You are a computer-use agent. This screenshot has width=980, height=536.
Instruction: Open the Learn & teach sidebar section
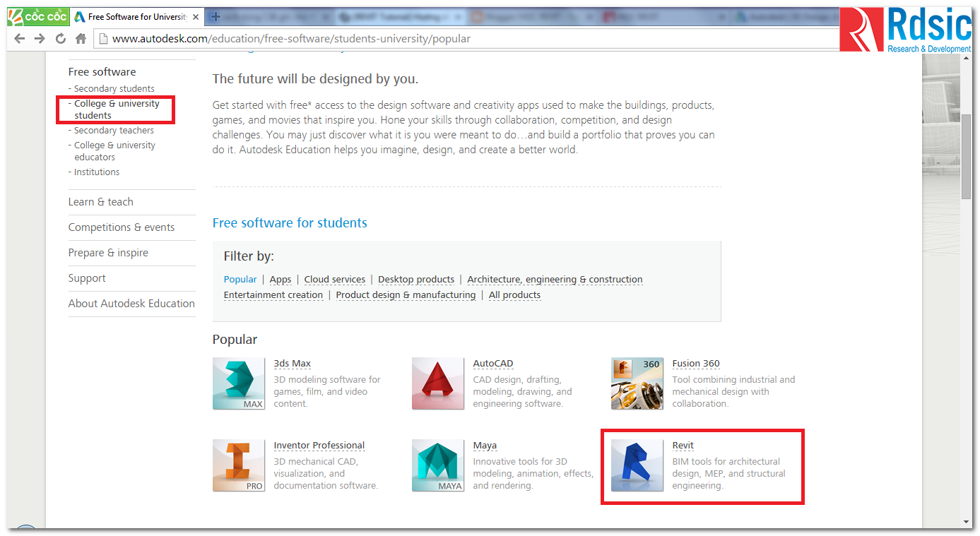point(101,202)
